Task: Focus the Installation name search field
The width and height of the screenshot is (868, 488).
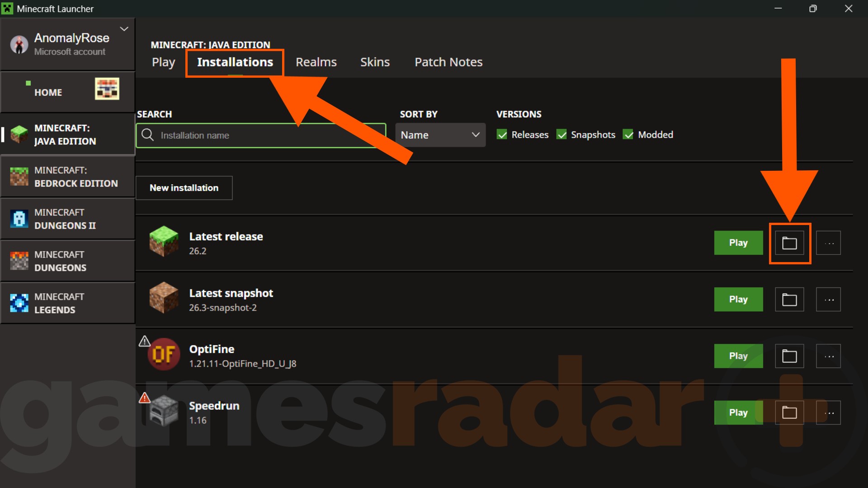Action: [x=261, y=136]
